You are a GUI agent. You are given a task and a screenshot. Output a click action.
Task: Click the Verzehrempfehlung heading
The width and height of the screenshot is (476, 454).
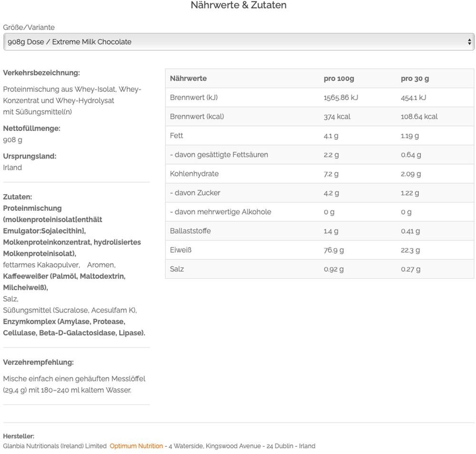coord(38,362)
